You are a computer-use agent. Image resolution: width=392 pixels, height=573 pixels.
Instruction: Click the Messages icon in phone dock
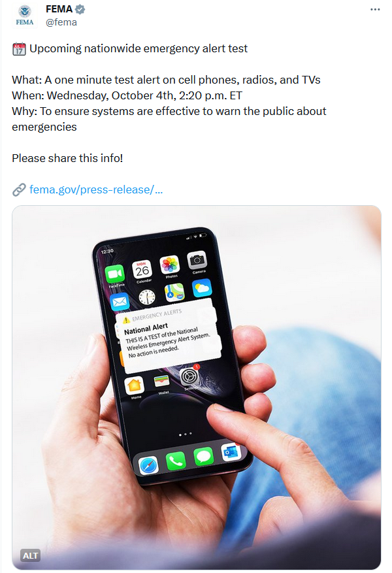tap(203, 457)
